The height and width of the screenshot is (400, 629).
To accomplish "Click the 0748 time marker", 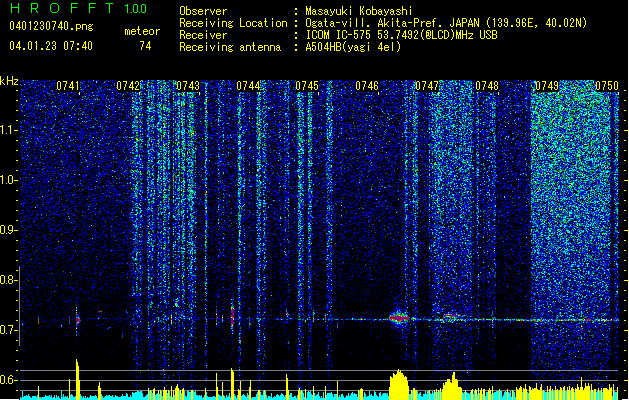I will click(x=487, y=86).
